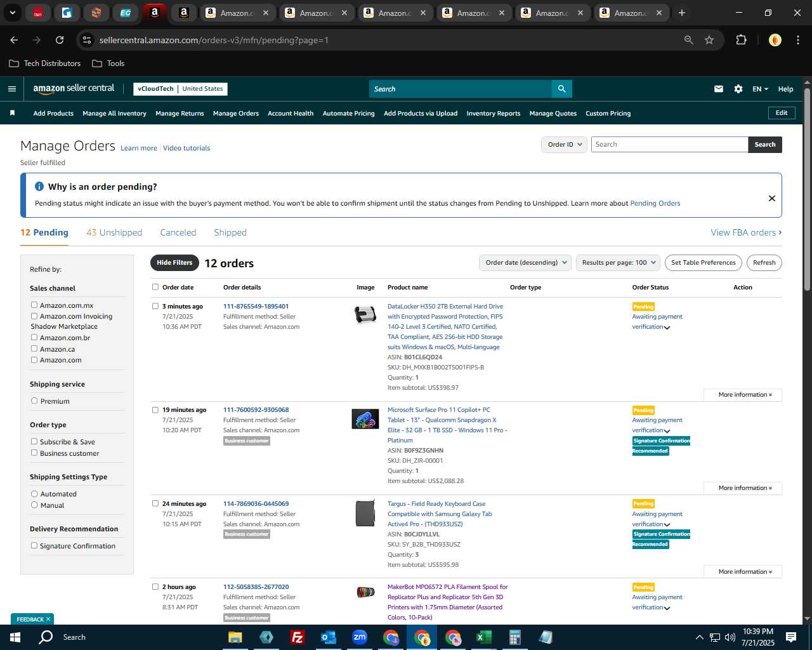The image size is (812, 650).
Task: Switch to the 43 Unshipped tab
Action: coord(114,233)
